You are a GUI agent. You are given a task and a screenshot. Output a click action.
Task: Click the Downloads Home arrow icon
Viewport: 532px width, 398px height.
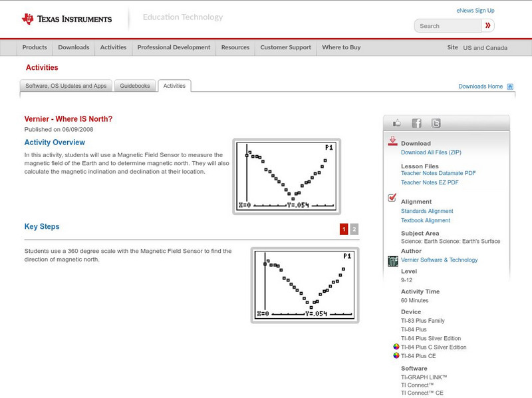click(509, 87)
